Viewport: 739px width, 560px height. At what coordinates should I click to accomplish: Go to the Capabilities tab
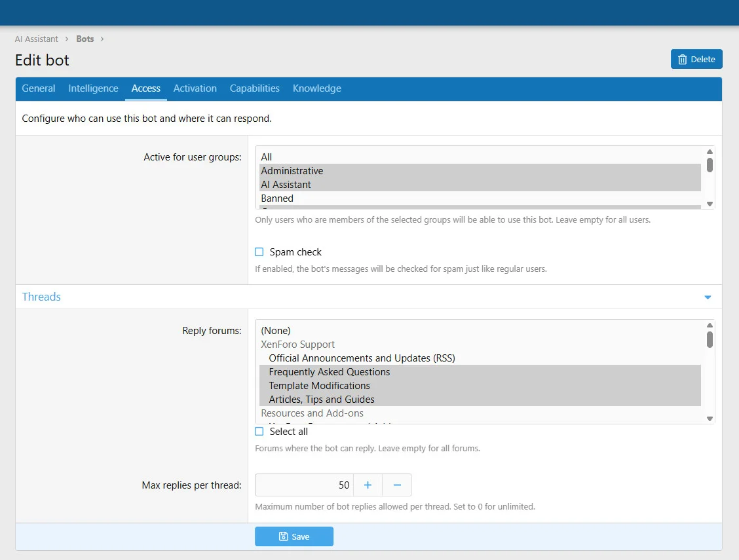click(254, 88)
